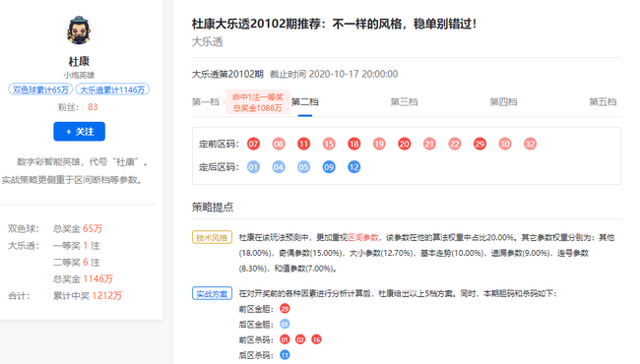
Task: Click red front ball 22
Action: point(455,144)
